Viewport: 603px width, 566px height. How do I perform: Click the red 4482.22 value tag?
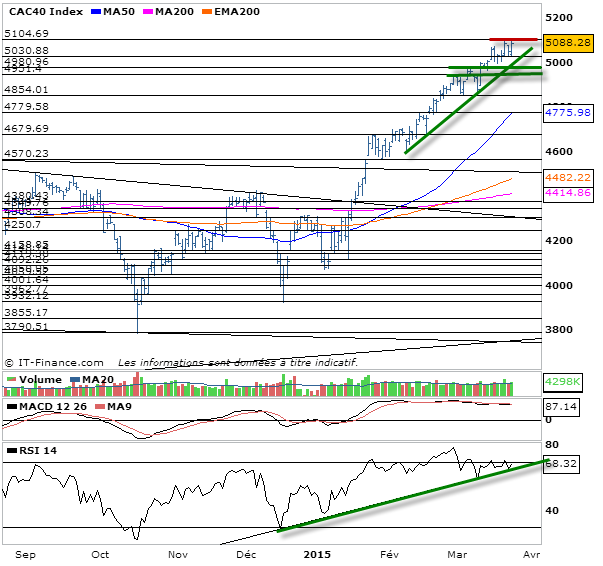tap(569, 176)
